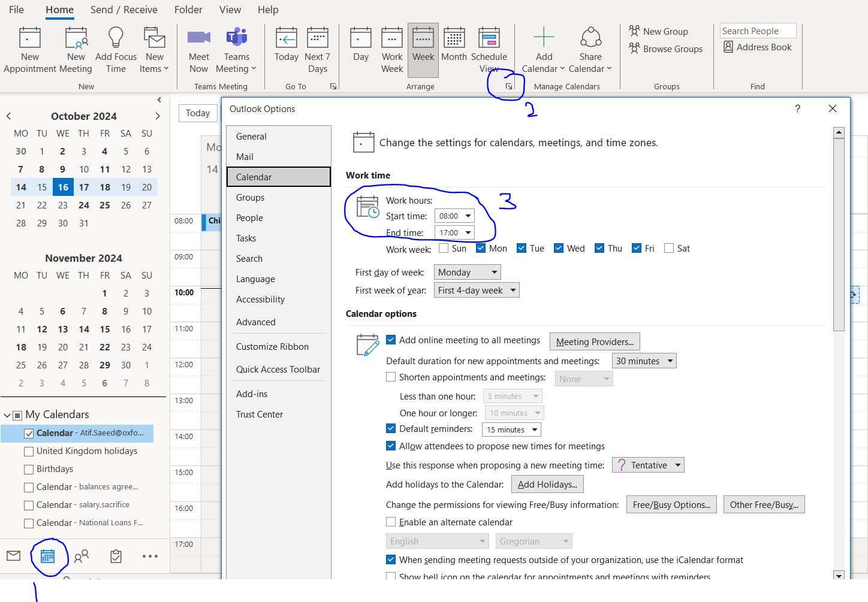Open Start time dropdown

click(454, 216)
